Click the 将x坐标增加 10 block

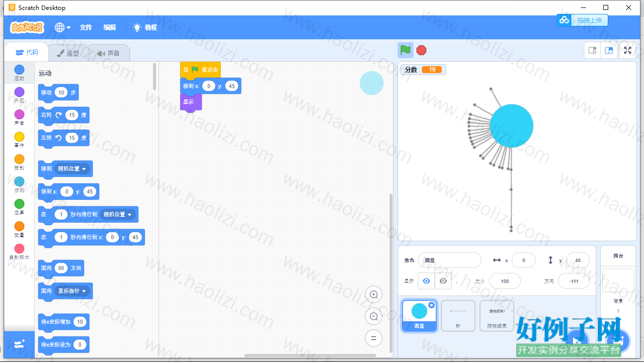(x=64, y=322)
